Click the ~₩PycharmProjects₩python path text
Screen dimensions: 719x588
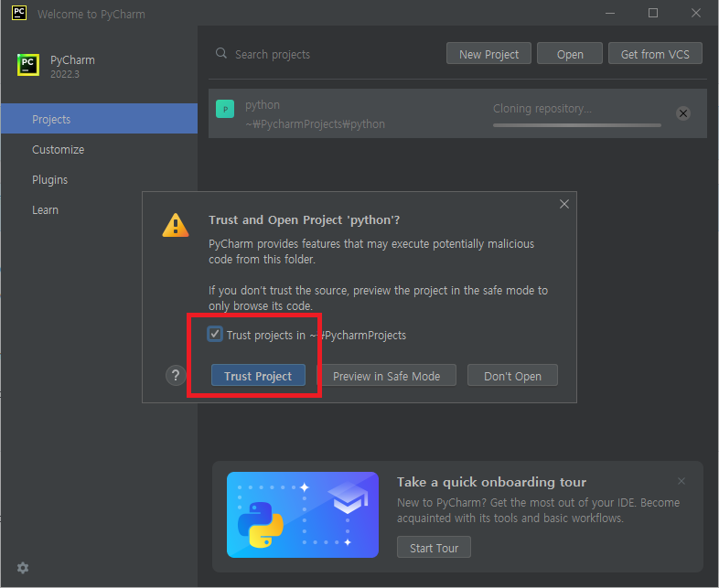(315, 123)
